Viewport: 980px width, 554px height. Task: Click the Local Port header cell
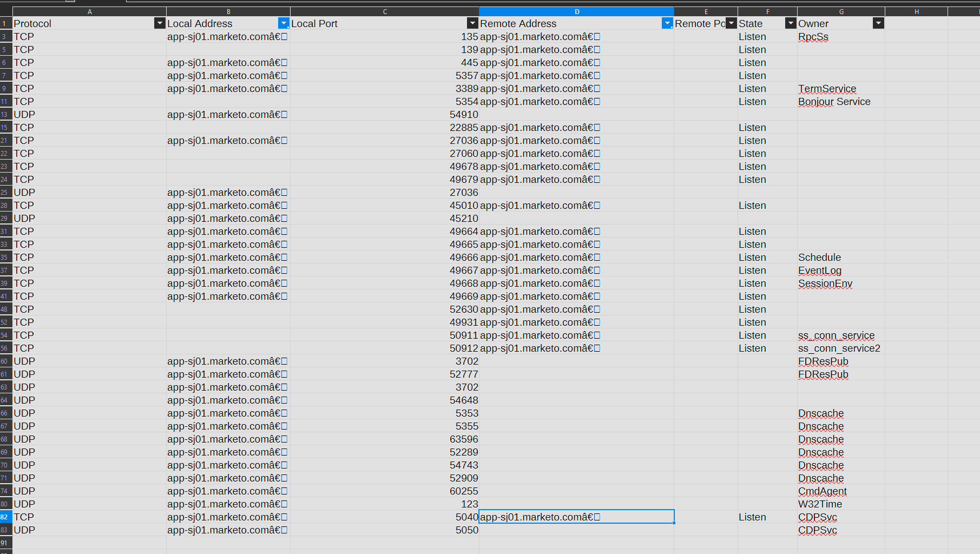tap(385, 24)
